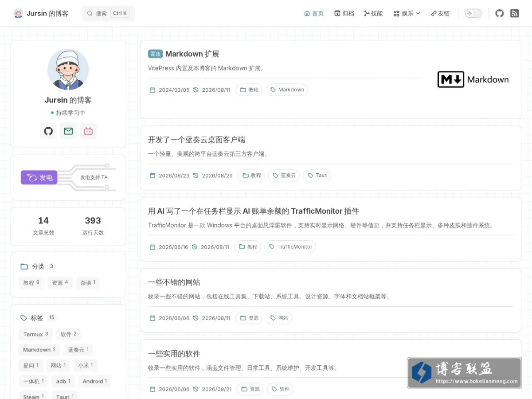Open the 技能 nav item
Image resolution: width=532 pixels, height=399 pixels.
pos(373,13)
